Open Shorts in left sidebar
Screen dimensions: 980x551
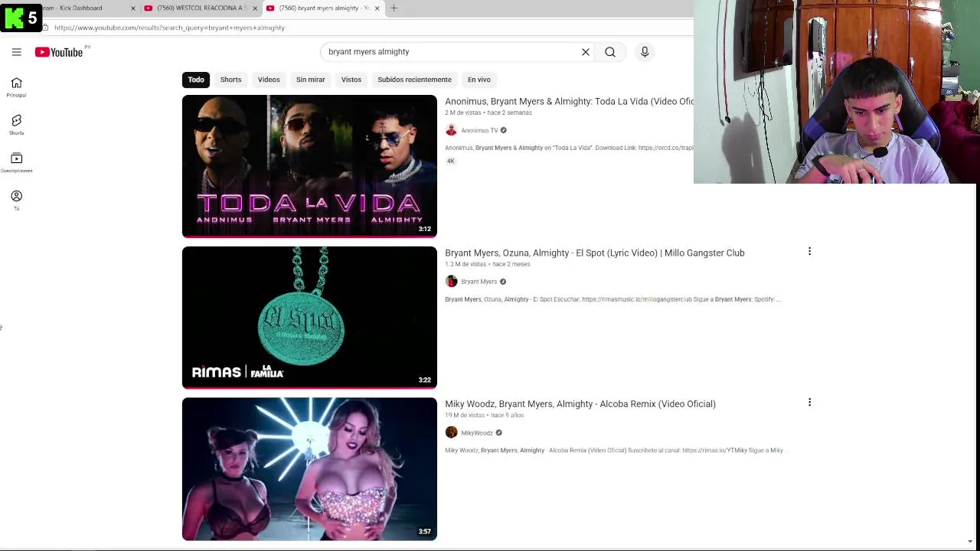16,126
